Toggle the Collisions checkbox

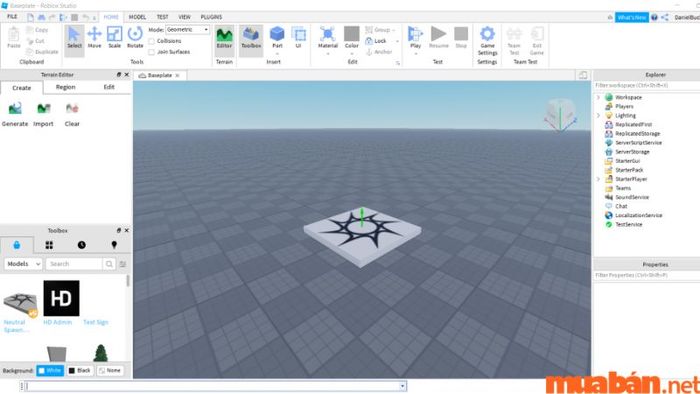151,41
